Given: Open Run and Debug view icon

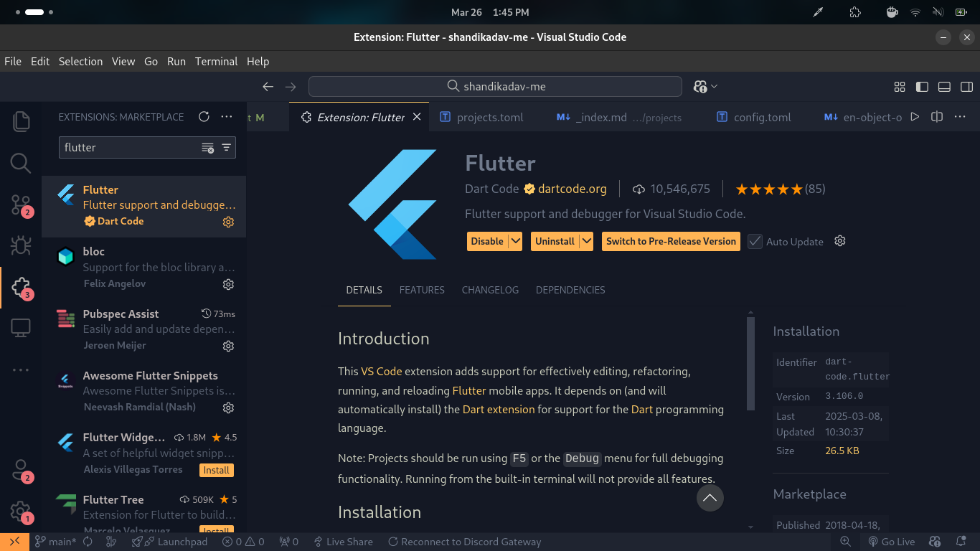Looking at the screenshot, I should click(x=21, y=246).
